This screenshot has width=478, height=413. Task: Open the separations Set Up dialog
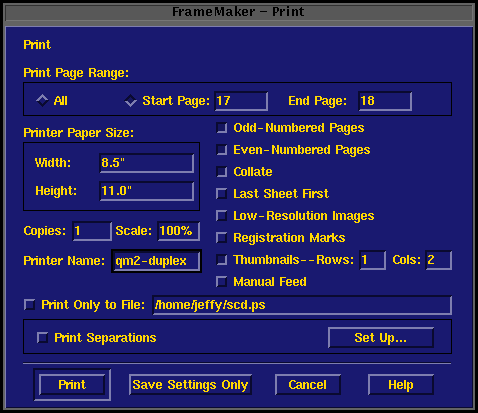click(x=381, y=338)
